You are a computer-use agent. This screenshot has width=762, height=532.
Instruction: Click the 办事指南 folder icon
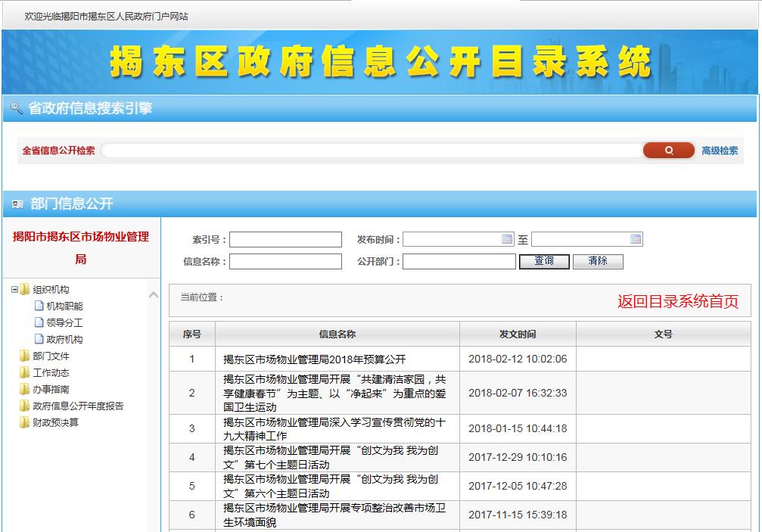coord(25,389)
